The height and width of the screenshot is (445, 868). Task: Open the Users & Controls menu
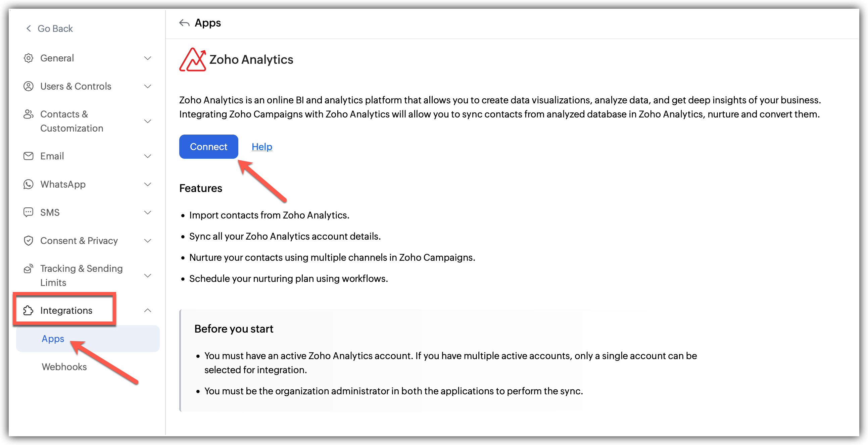coord(88,86)
